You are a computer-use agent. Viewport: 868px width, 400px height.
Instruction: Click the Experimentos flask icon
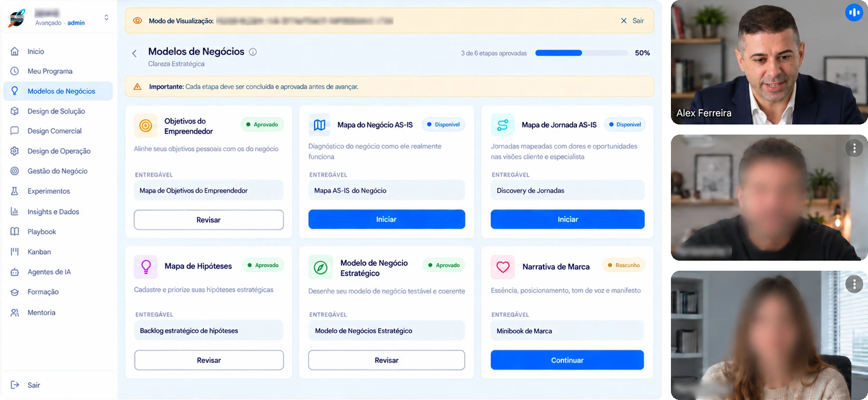coord(15,191)
